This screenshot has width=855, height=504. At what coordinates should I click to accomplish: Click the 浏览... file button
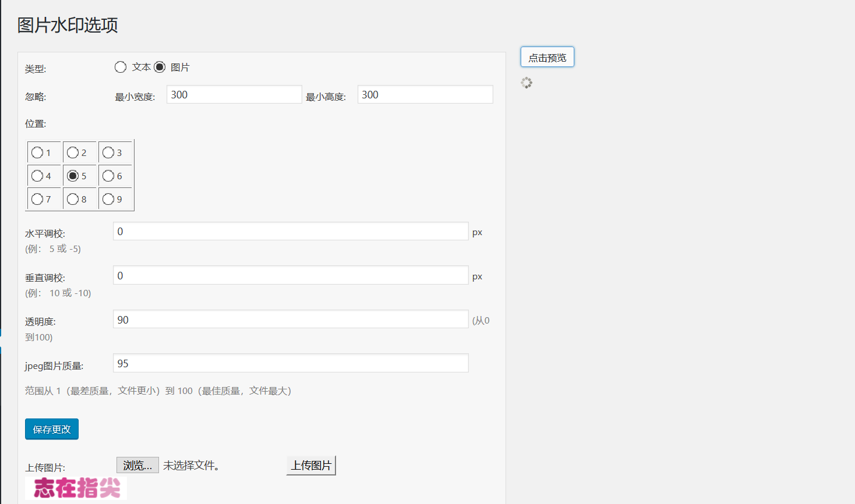point(137,465)
